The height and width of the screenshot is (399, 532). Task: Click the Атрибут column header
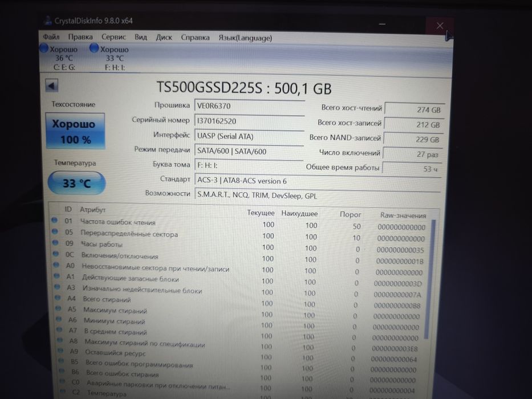pyautogui.click(x=92, y=210)
